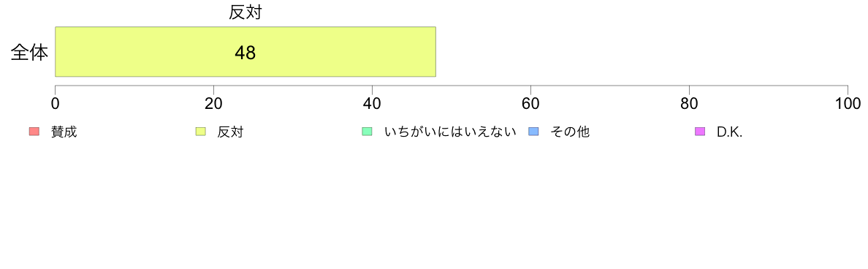
Task: Click the 0 axis tick label
Action: [56, 104]
